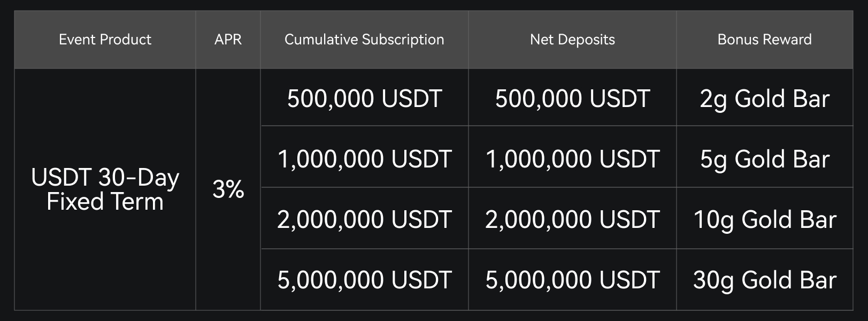Click the Bonus Reward column header
This screenshot has width=868, height=321.
click(764, 40)
